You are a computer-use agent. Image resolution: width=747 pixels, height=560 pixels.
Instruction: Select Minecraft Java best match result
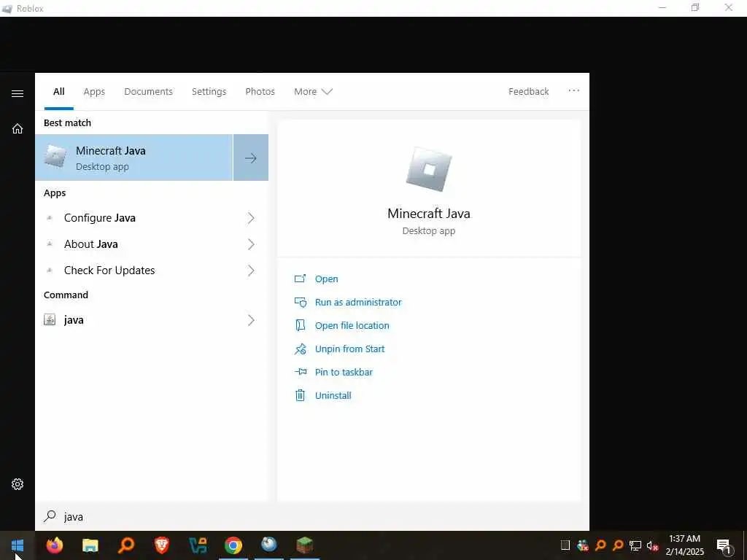[134, 157]
